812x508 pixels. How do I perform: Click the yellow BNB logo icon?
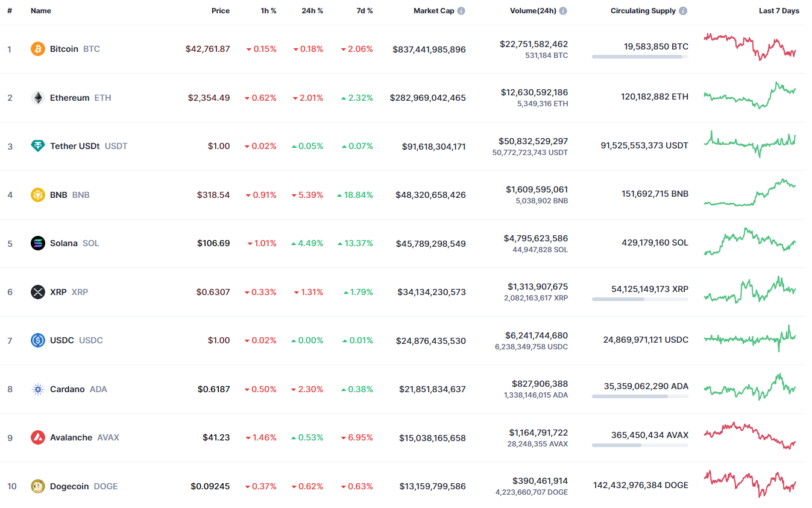pos(38,195)
